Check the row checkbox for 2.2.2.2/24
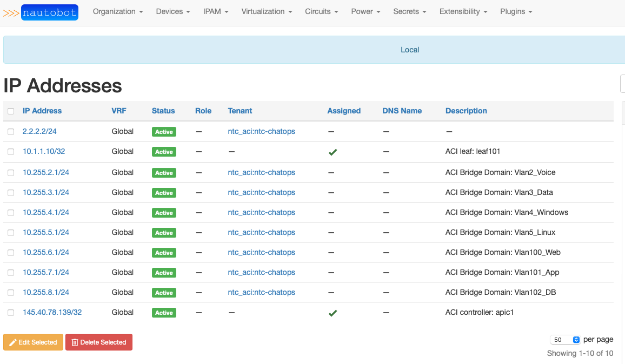The height and width of the screenshot is (364, 625). (11, 131)
